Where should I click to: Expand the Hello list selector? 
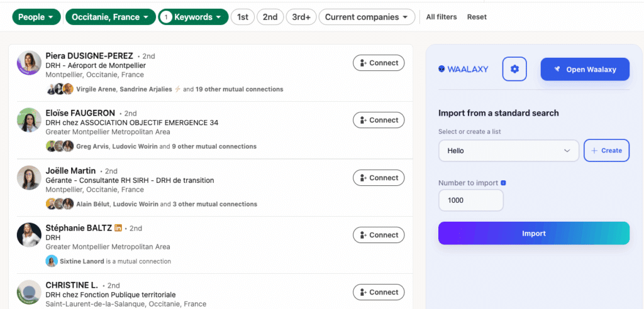point(508,151)
